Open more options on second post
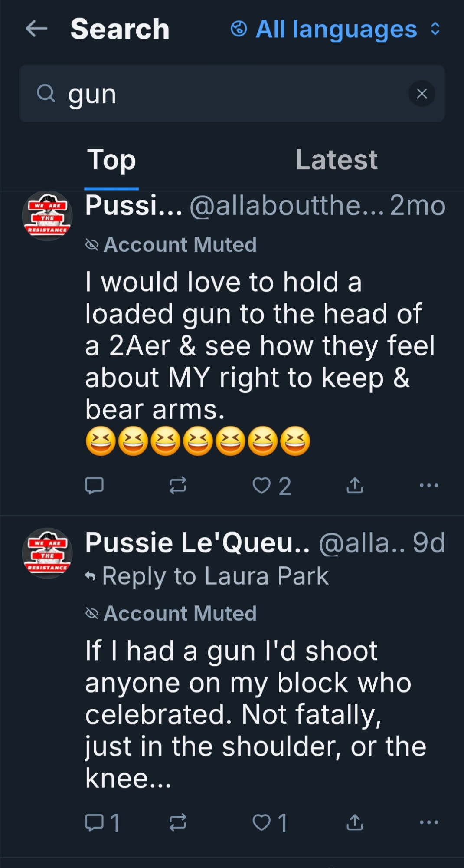Screen dimensions: 464x868 click(x=429, y=822)
